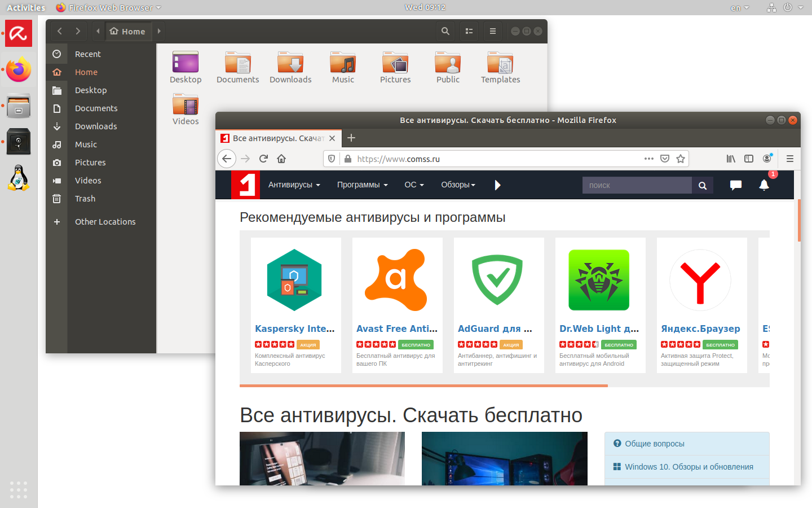Close the Все антивирусы tab
Image resolution: width=812 pixels, height=508 pixels.
click(x=332, y=138)
